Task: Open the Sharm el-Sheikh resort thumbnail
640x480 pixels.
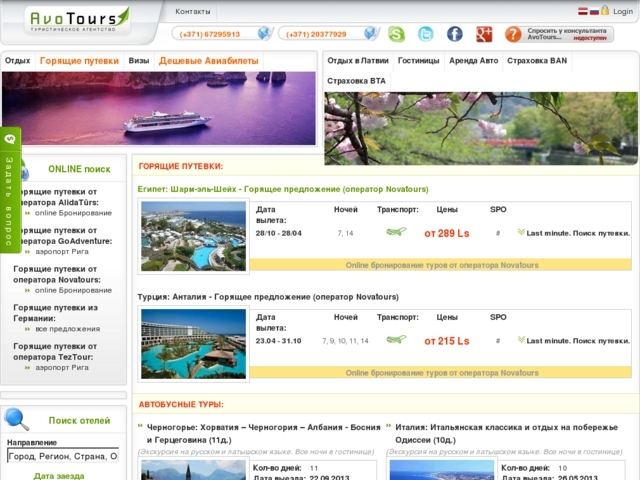Action: click(x=193, y=236)
